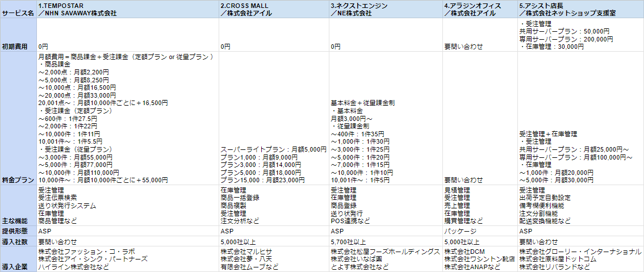Click the 導入社数 row header cell
This screenshot has width=644, height=272.
(x=19, y=241)
